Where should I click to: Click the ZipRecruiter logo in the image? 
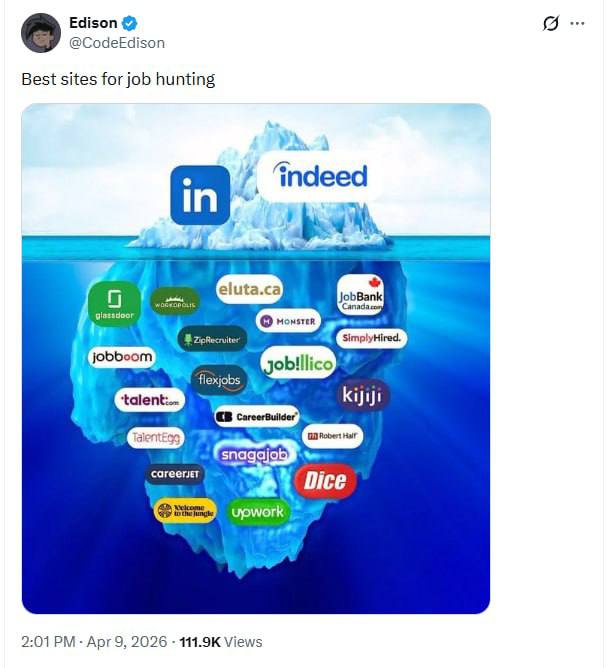(212, 340)
